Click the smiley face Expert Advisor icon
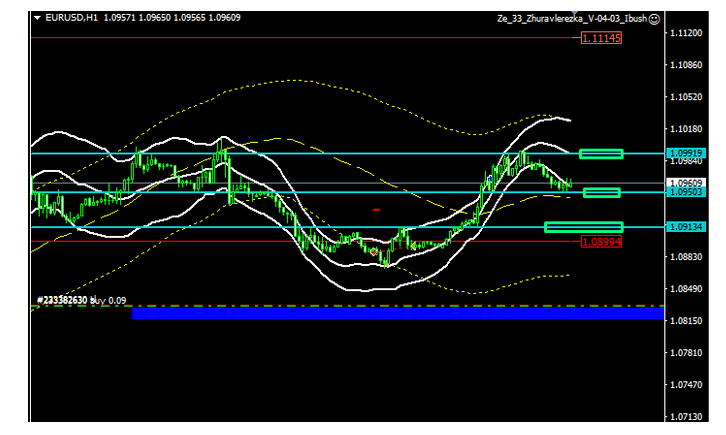Viewport: 726px width, 435px height. (655, 18)
